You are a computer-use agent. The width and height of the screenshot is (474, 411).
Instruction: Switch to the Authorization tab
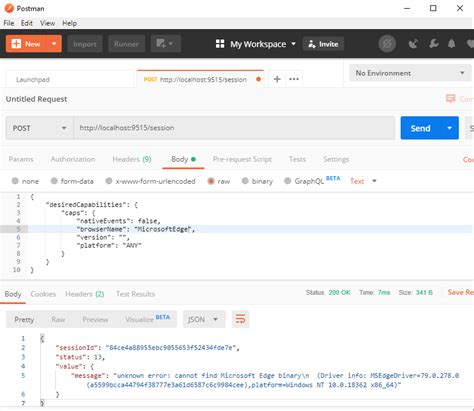(73, 159)
